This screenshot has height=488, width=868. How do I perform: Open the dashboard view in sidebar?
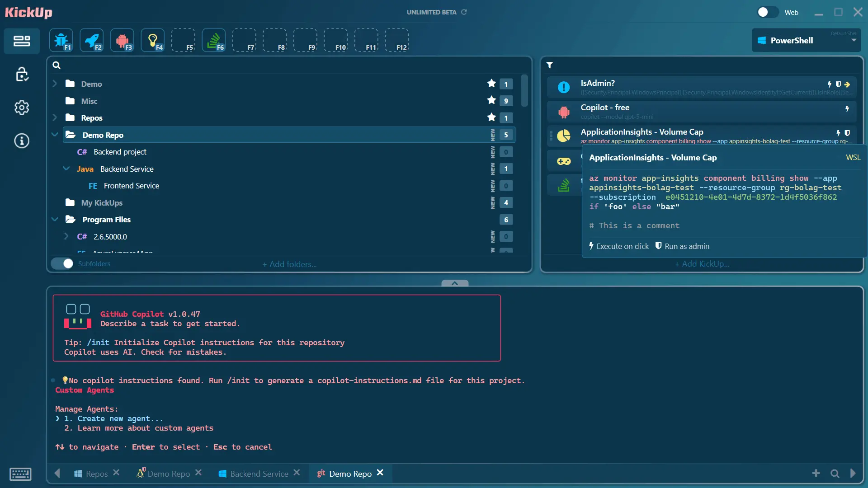tap(22, 41)
